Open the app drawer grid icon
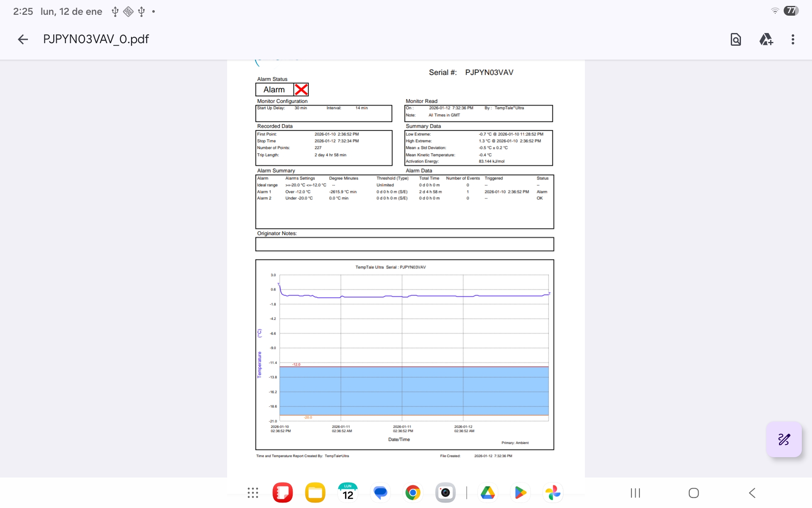This screenshot has width=812, height=508. point(253,493)
